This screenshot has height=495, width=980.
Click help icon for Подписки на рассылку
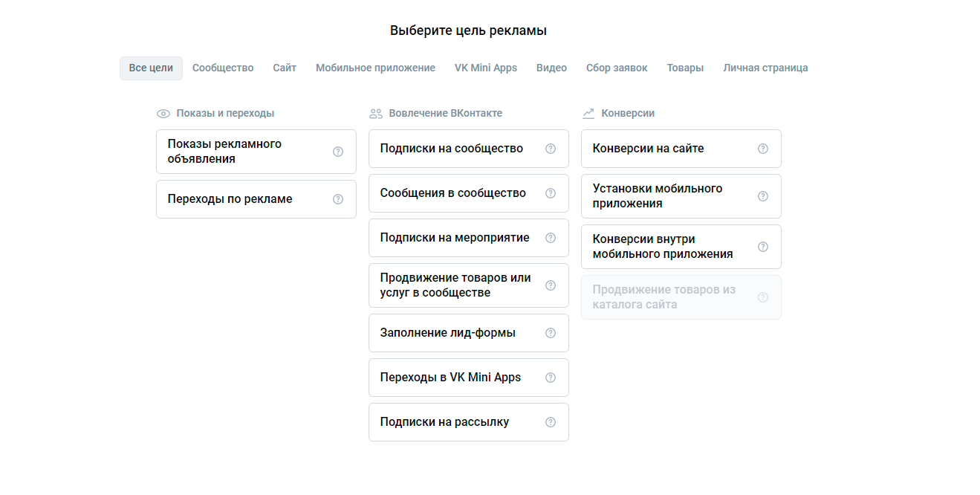(551, 422)
